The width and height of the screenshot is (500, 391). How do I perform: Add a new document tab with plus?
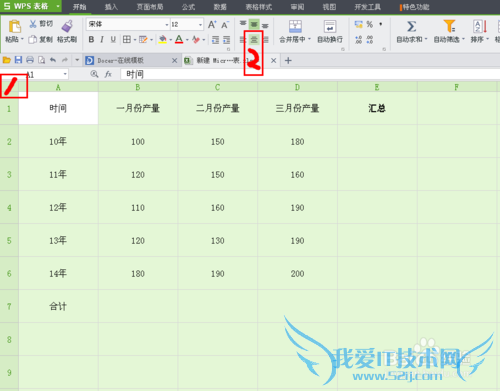288,60
